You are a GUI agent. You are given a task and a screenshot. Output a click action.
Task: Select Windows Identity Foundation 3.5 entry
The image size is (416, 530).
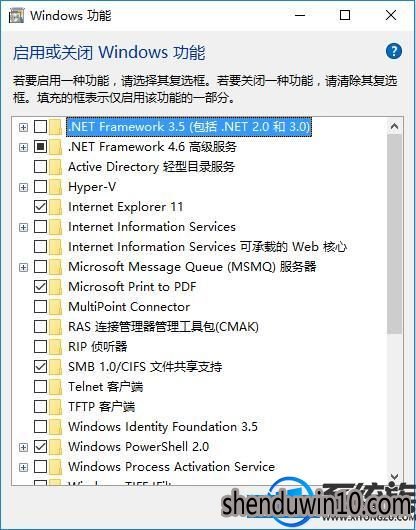pos(163,427)
